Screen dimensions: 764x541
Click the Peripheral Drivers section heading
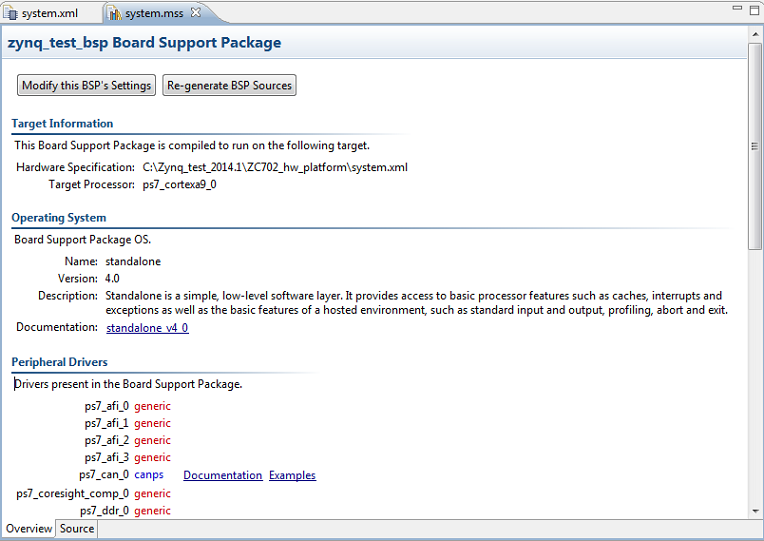point(59,362)
